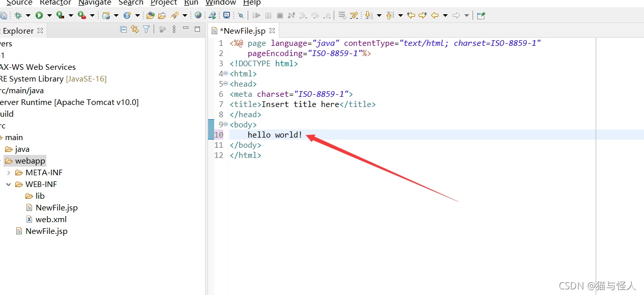This screenshot has height=295, width=644.
Task: Click the 'Insert title here' title line
Action: [x=303, y=104]
